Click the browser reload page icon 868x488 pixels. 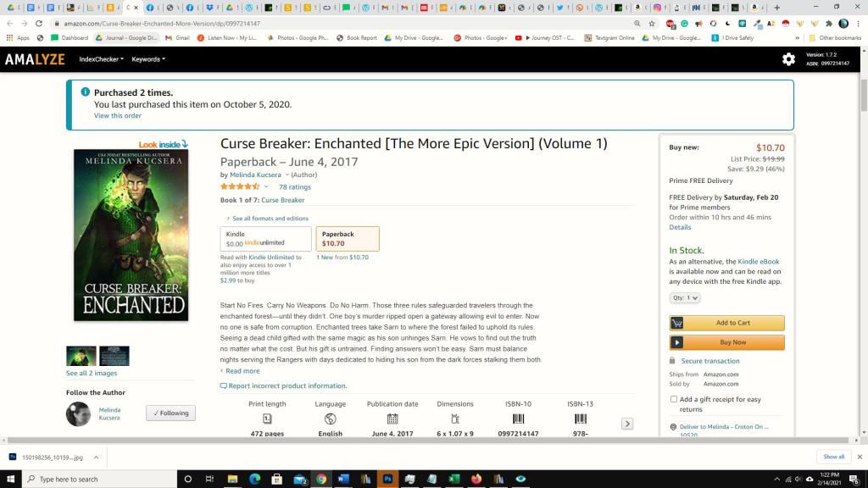[x=39, y=24]
